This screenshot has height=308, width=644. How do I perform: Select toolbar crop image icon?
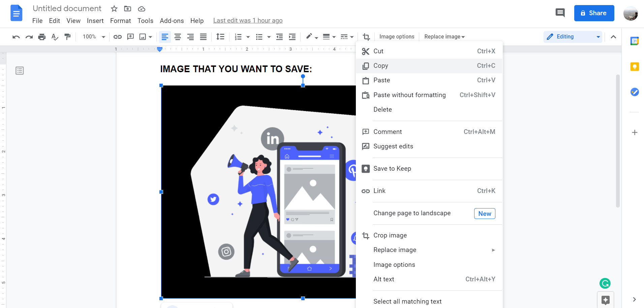coord(366,37)
